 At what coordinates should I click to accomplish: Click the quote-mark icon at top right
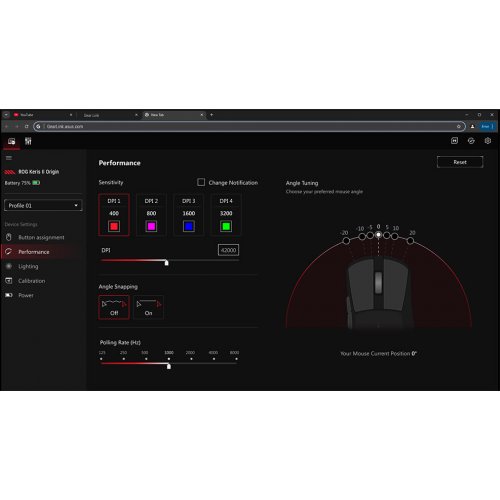click(x=454, y=141)
